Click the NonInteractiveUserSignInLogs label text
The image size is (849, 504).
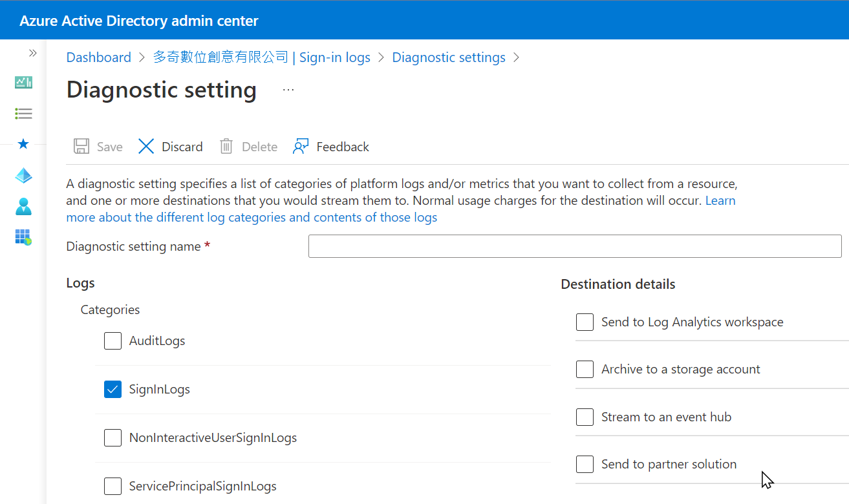pos(213,437)
